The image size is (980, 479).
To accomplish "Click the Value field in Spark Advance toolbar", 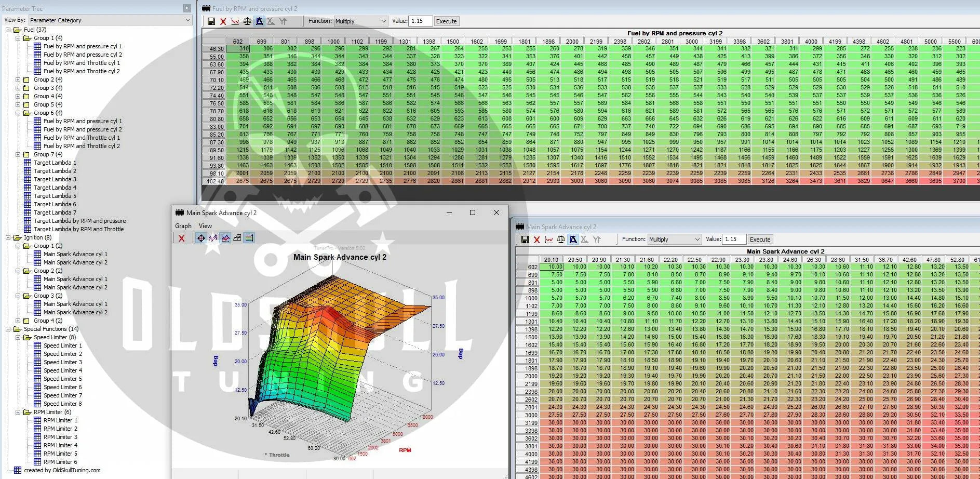I will (733, 239).
